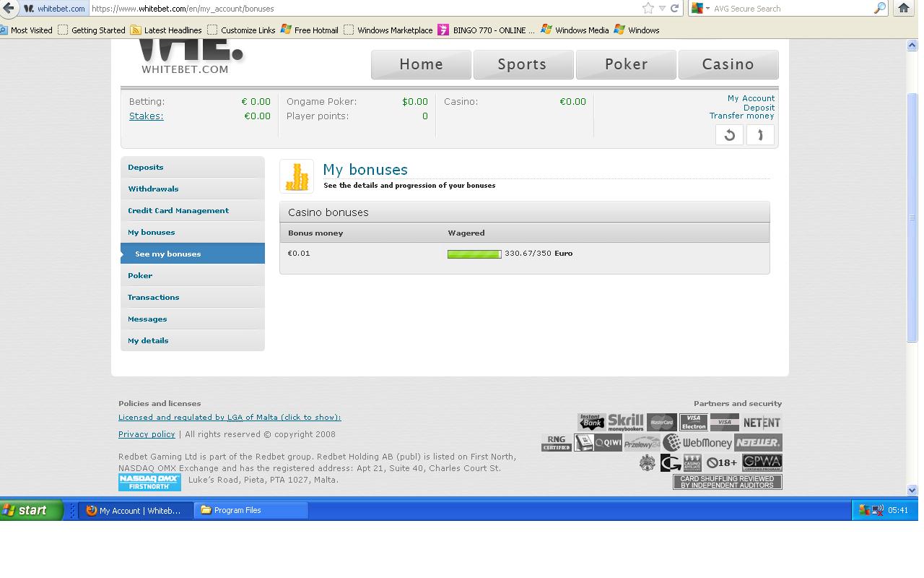Open the URL history dropdown arrow
The image size is (924, 578).
[x=662, y=9]
